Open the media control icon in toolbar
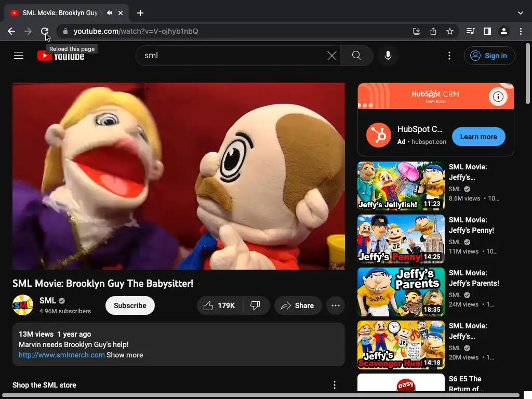 click(x=470, y=31)
